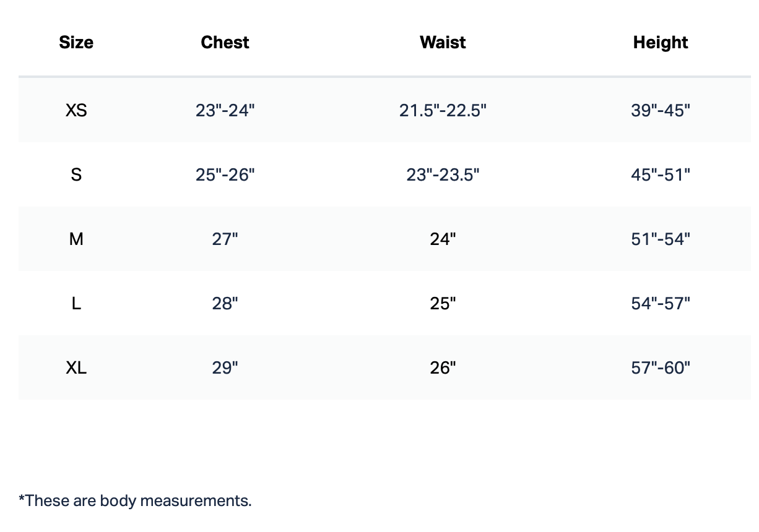This screenshot has height=532, width=759.
Task: Click the Waist column header
Action: (x=443, y=43)
